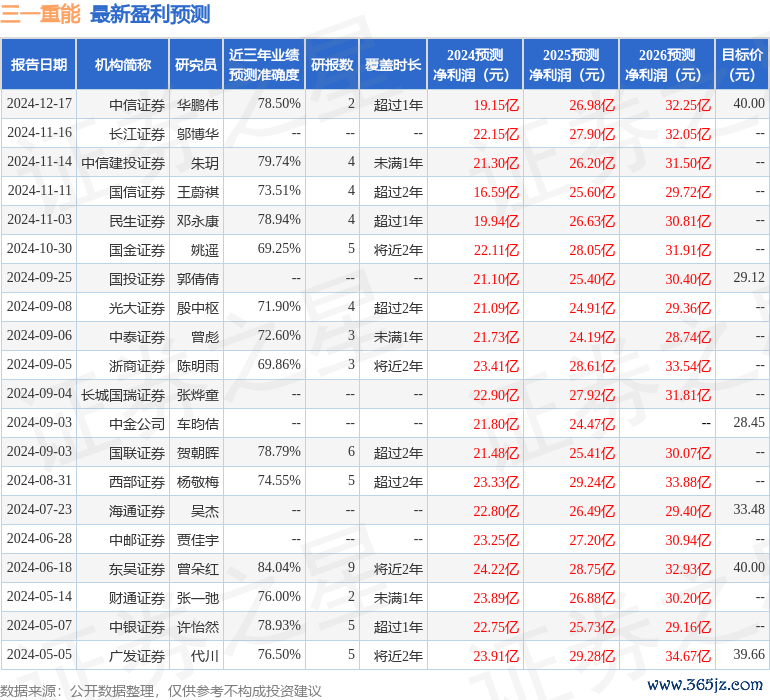The image size is (770, 700).
Task: Select accuracy value 69.25%
Action: click(279, 249)
